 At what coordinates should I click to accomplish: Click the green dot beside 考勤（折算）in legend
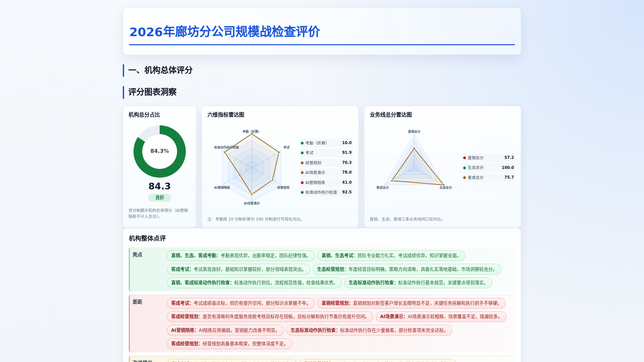point(302,143)
